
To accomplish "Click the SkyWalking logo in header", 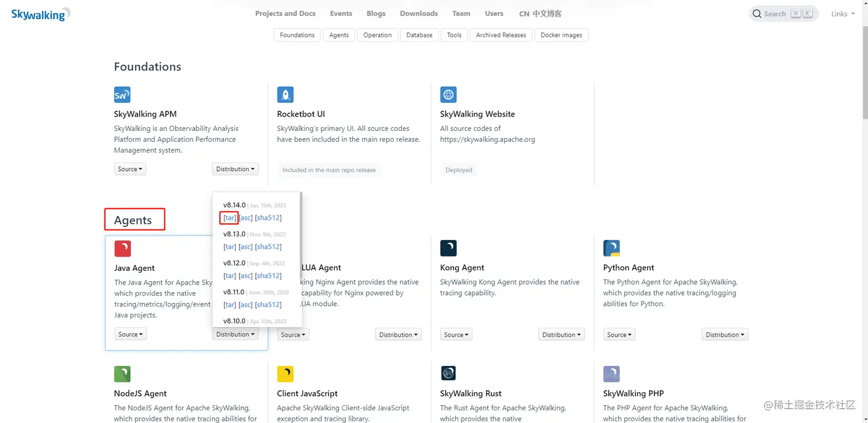I will (x=41, y=14).
